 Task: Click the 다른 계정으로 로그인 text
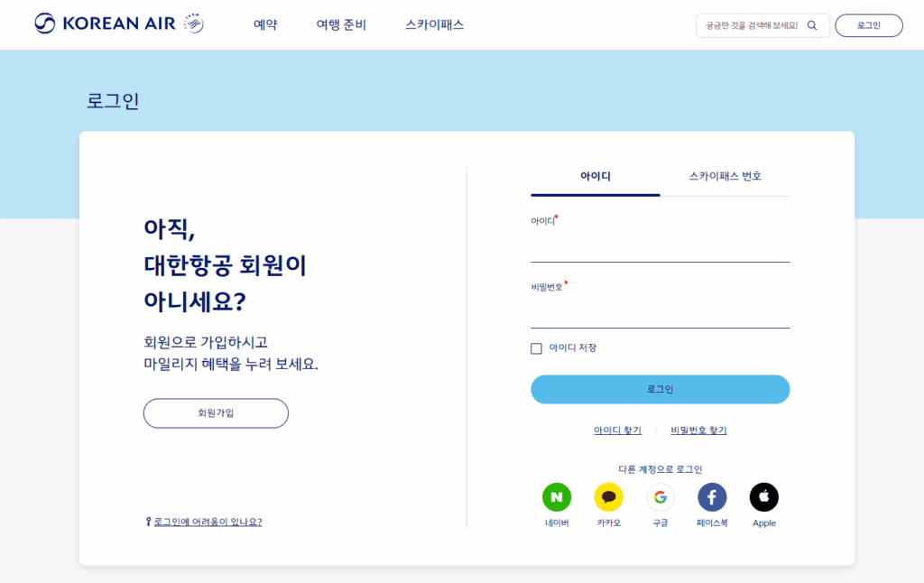(x=660, y=469)
